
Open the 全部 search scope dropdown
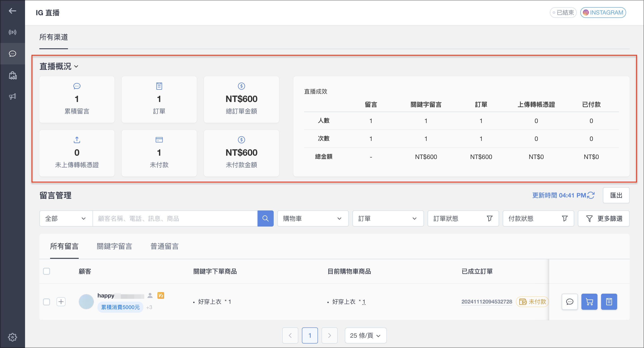[66, 219]
